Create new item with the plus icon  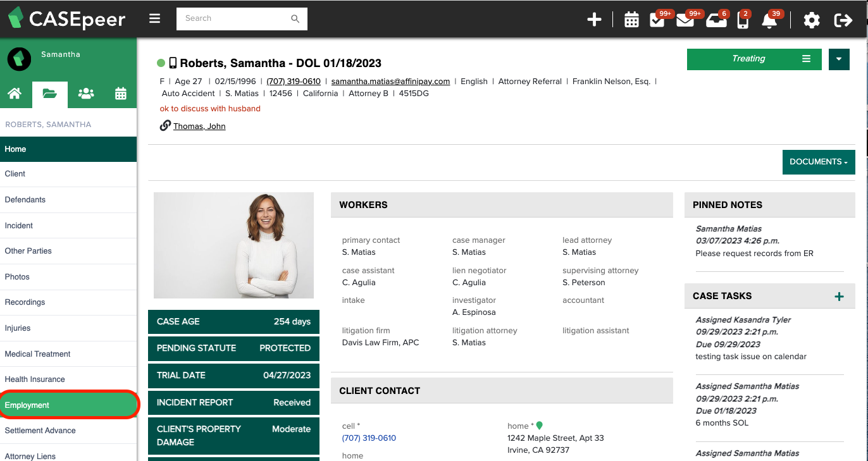click(595, 19)
